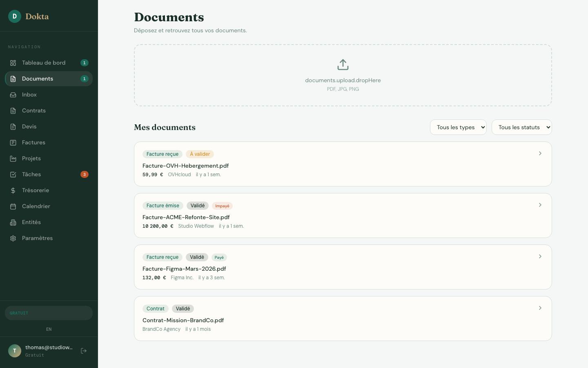Click the Entités building icon
The width and height of the screenshot is (588, 368).
point(13,222)
